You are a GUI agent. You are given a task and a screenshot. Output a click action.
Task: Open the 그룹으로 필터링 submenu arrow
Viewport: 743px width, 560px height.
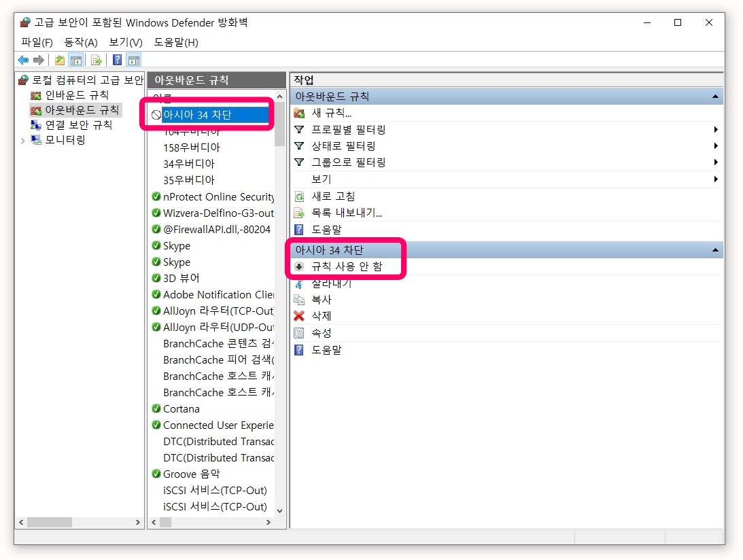click(716, 162)
